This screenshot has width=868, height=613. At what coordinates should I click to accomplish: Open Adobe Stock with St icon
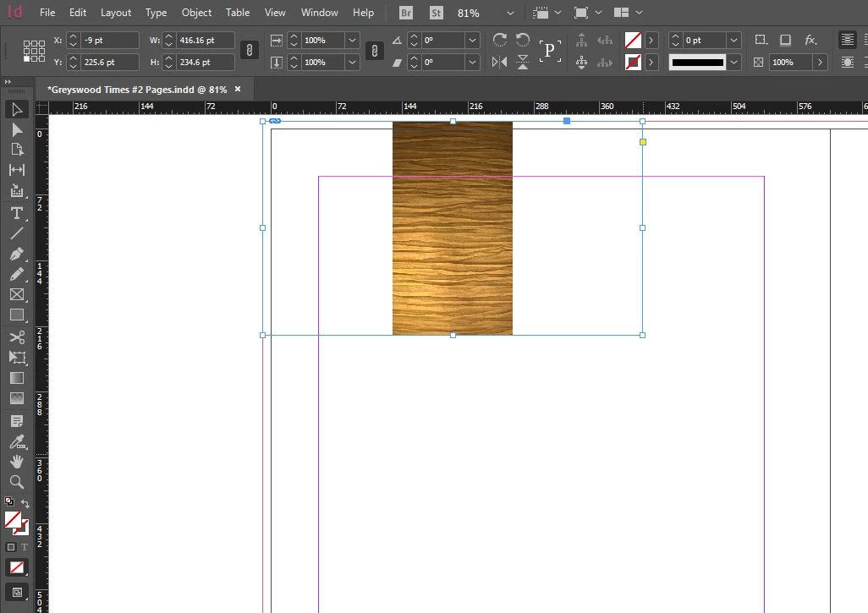pos(437,13)
